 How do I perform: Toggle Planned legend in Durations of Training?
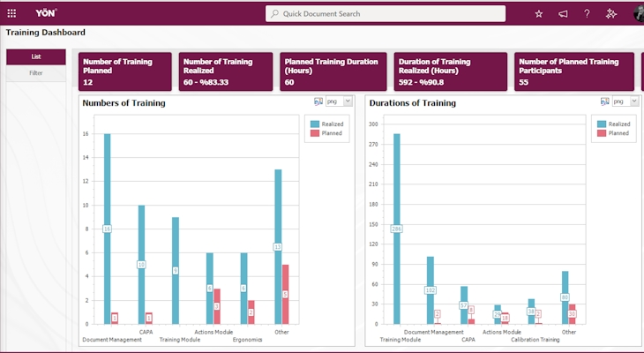pyautogui.click(x=613, y=133)
